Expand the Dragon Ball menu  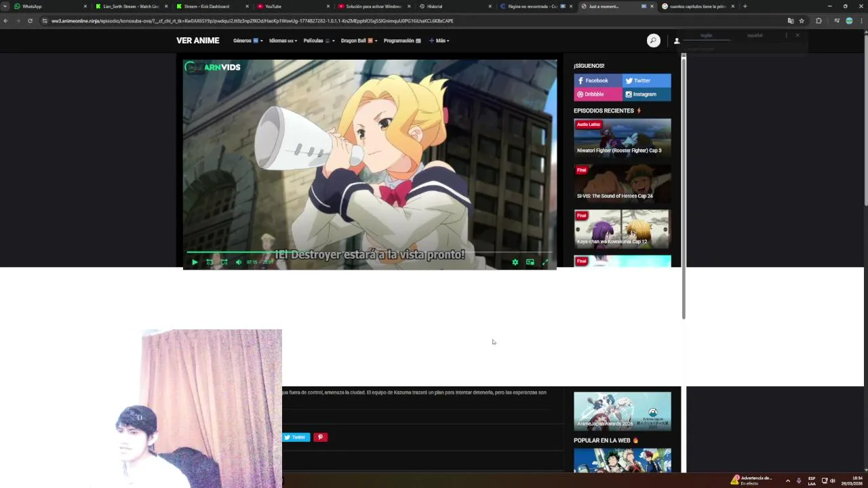(359, 41)
